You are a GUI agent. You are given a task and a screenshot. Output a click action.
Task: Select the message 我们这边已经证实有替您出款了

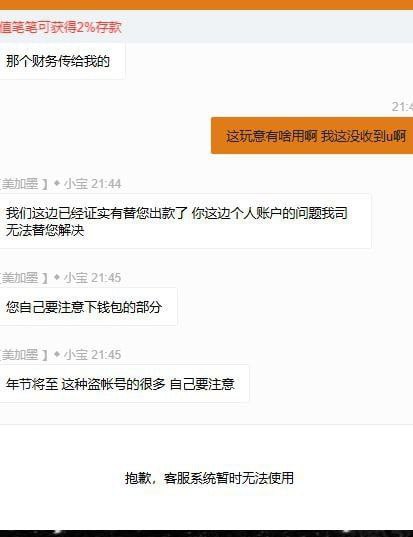(185, 221)
